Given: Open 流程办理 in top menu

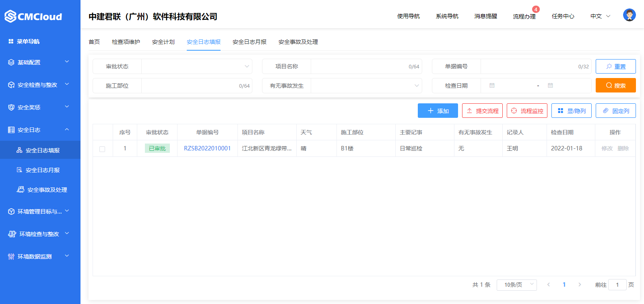Looking at the screenshot, I should 524,16.
